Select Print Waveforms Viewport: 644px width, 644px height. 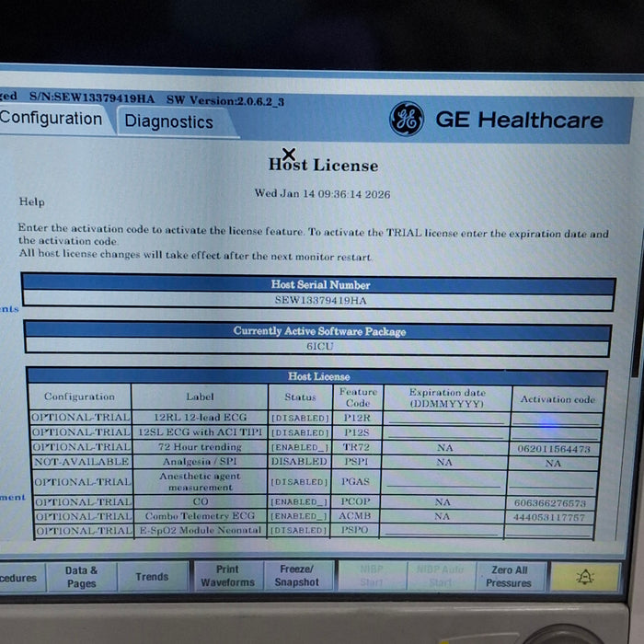(227, 576)
